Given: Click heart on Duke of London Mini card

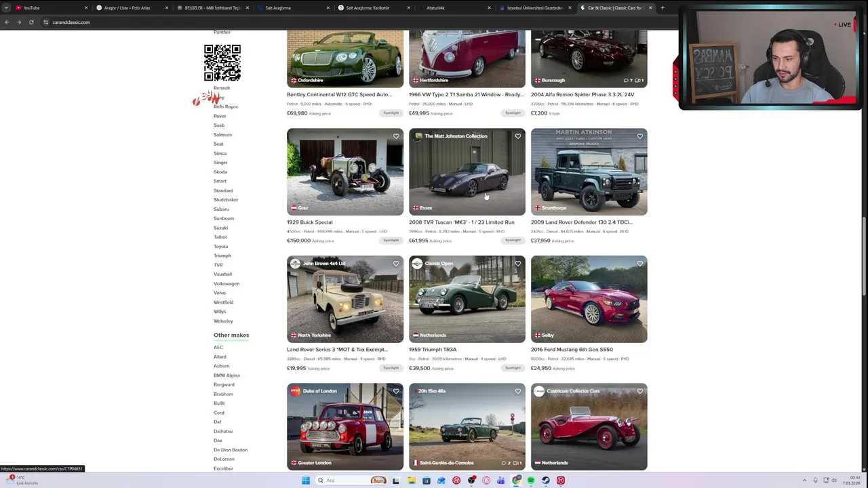Looking at the screenshot, I should 396,391.
